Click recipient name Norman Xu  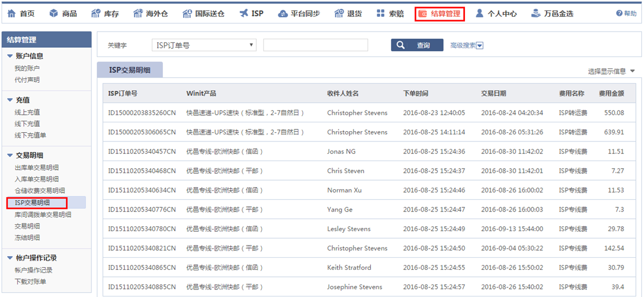coord(344,190)
